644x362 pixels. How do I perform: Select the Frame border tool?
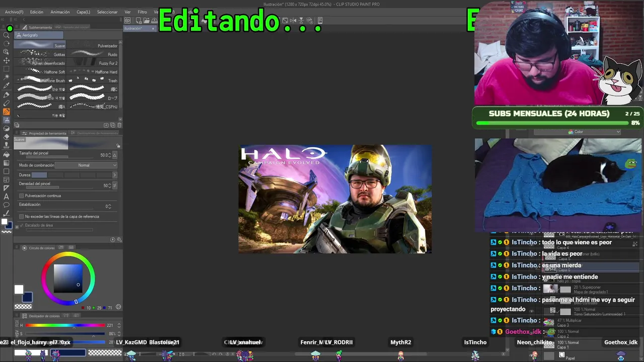coord(7,179)
